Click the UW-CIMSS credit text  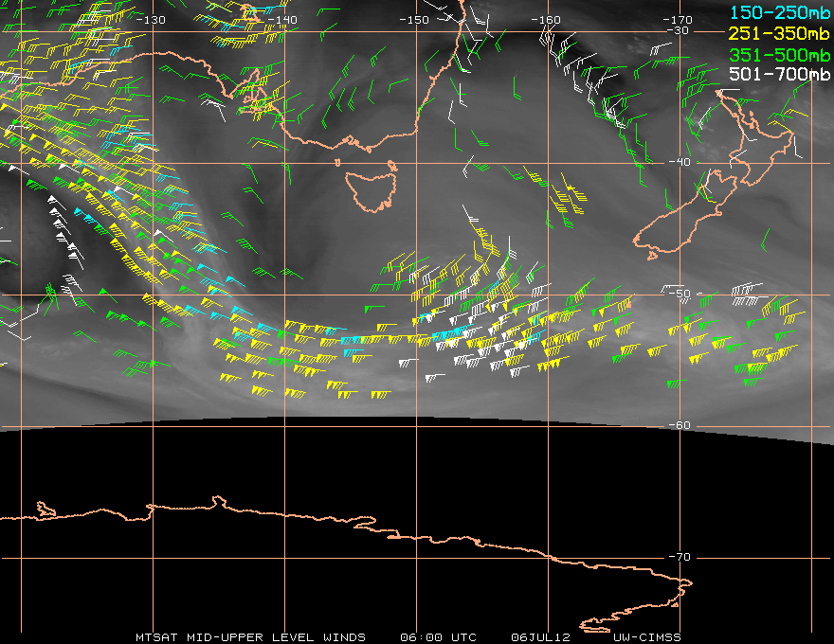[646, 637]
